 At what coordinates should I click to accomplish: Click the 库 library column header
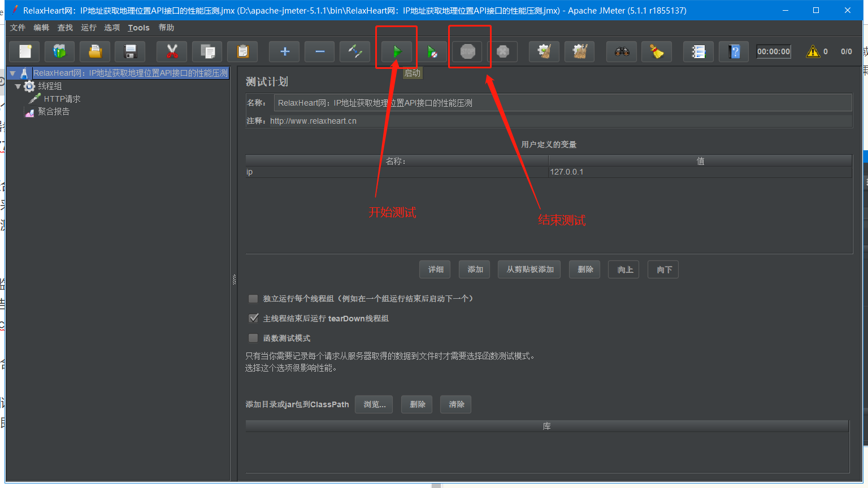click(547, 426)
